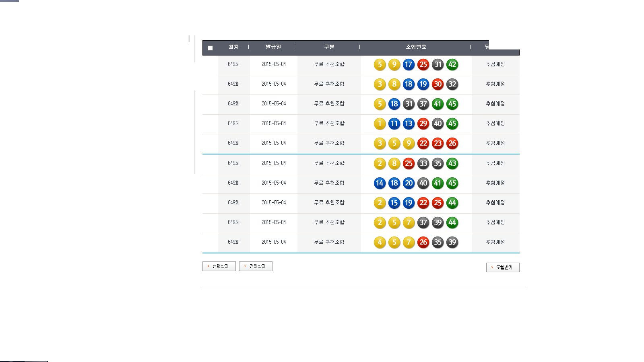Click the blue number 15 ball

tap(394, 203)
